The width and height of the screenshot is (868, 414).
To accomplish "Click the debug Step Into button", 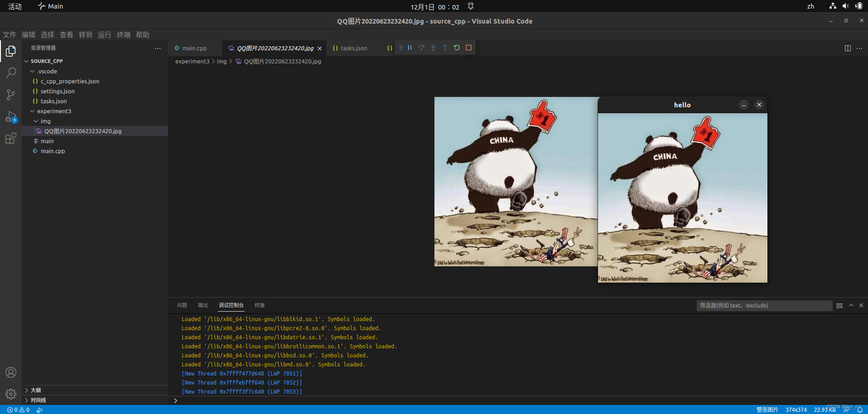I will click(433, 48).
